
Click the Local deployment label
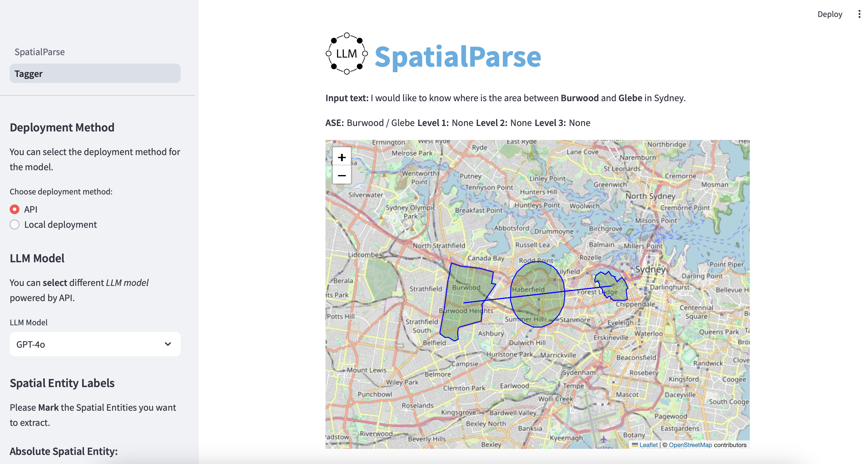click(x=61, y=225)
